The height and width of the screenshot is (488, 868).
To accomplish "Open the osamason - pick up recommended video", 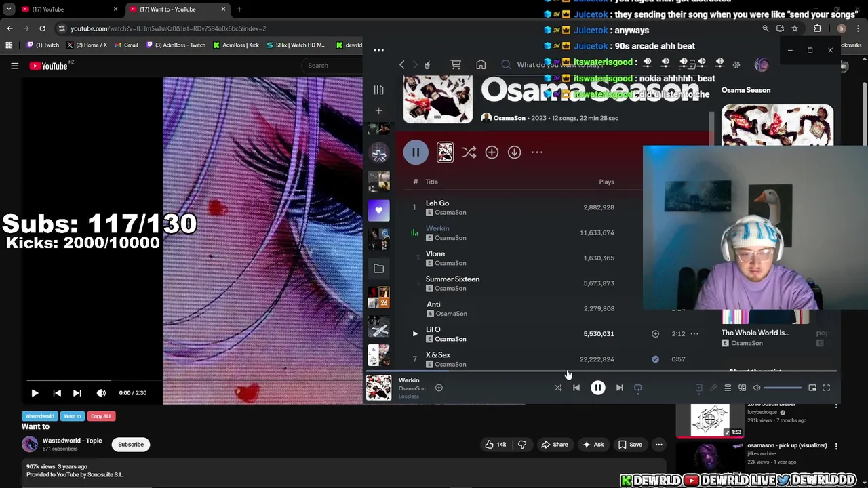I will pyautogui.click(x=787, y=445).
